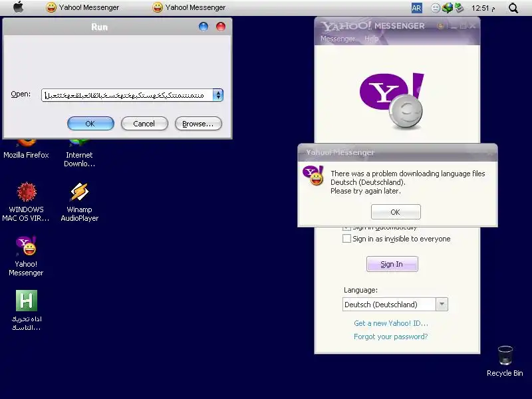Open the Language dropdown Deutsch (Deutschland)
The width and height of the screenshot is (532, 399).
pos(395,305)
